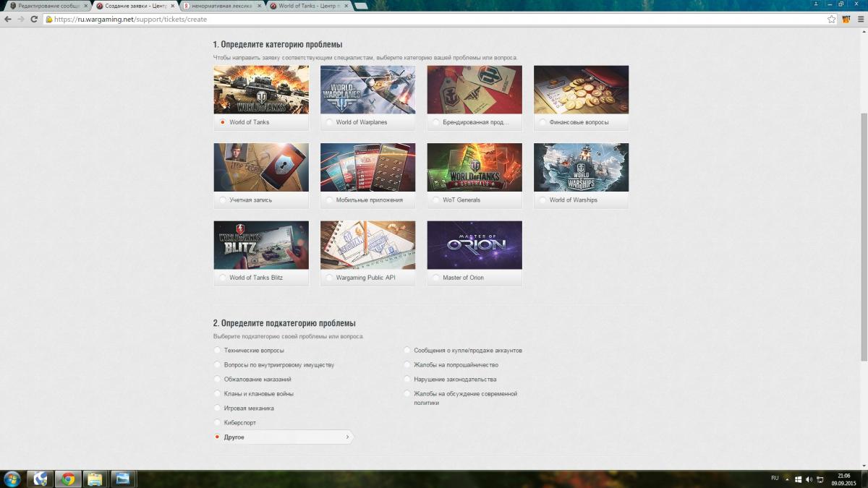This screenshot has height=488, width=868.
Task: Show hidden tray icons arrow
Action: point(788,479)
